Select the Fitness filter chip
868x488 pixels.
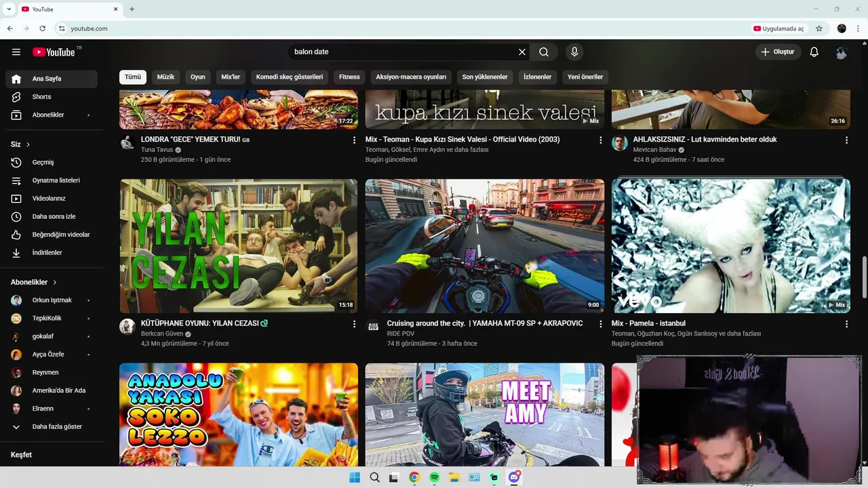click(349, 77)
